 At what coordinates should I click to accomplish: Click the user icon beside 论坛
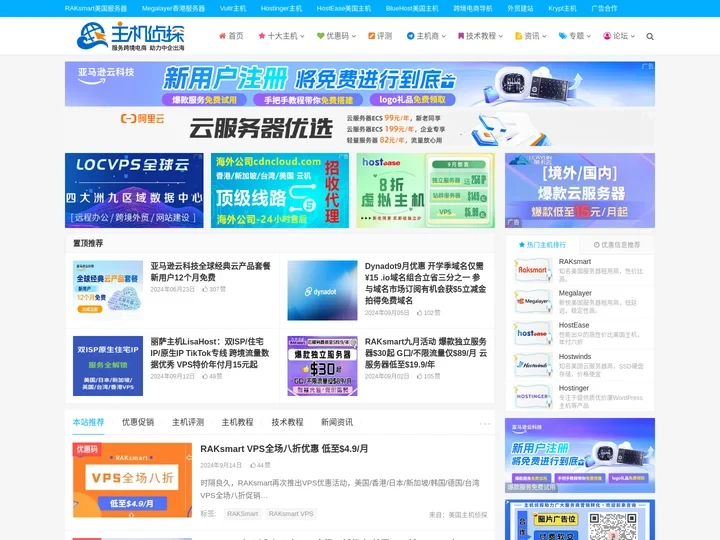(607, 36)
